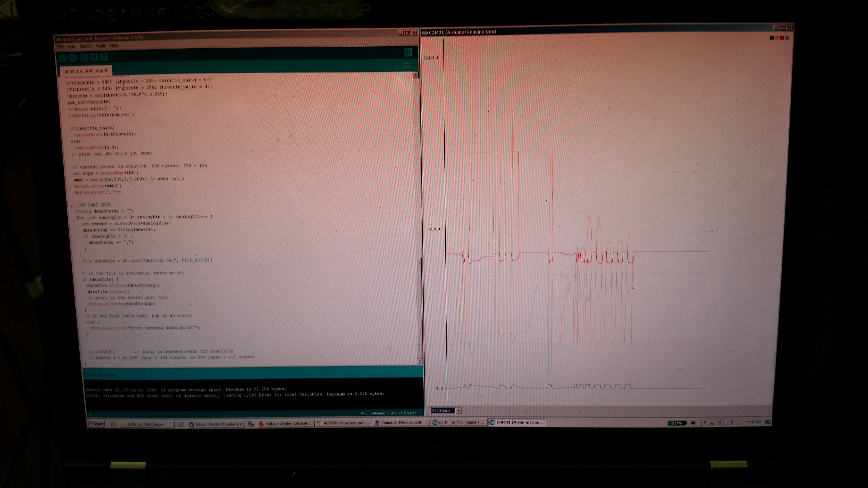Switch to Voltage Divider Calculator taskbar button
This screenshot has width=868, height=488.
pyautogui.click(x=286, y=424)
